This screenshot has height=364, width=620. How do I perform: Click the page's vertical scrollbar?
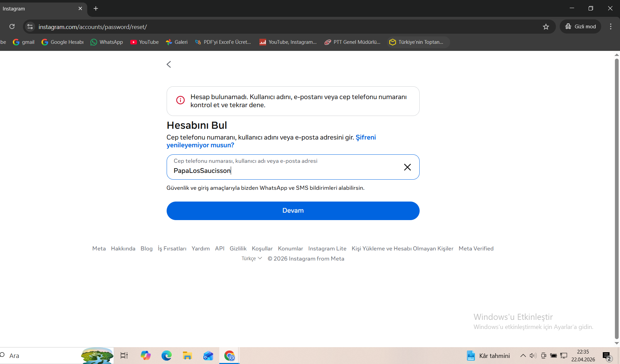click(617, 199)
